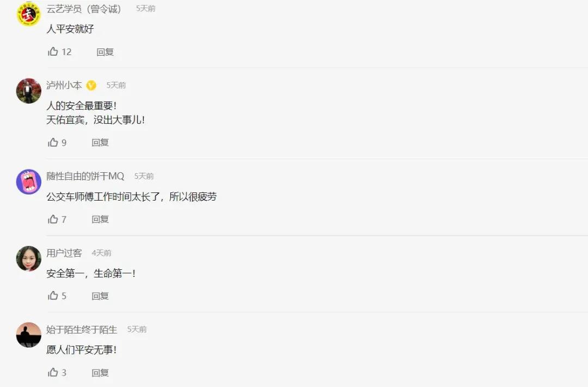Open username 随性自由的饼干MQ profile
588x387 pixels.
click(85, 176)
